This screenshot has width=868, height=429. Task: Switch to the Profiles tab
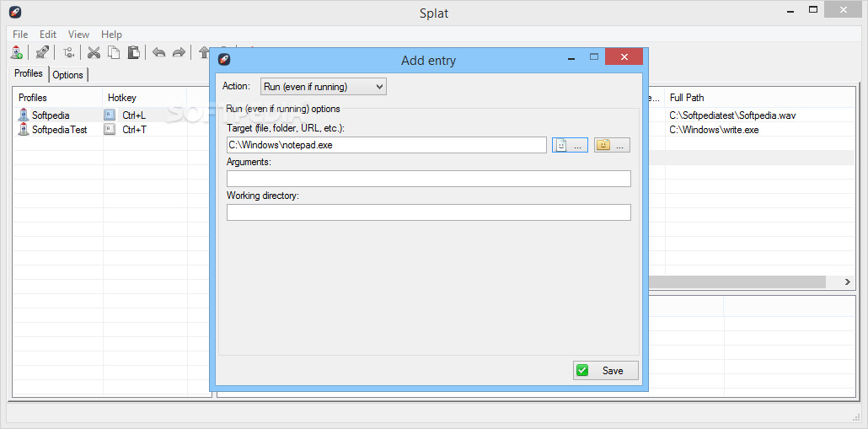pyautogui.click(x=29, y=73)
